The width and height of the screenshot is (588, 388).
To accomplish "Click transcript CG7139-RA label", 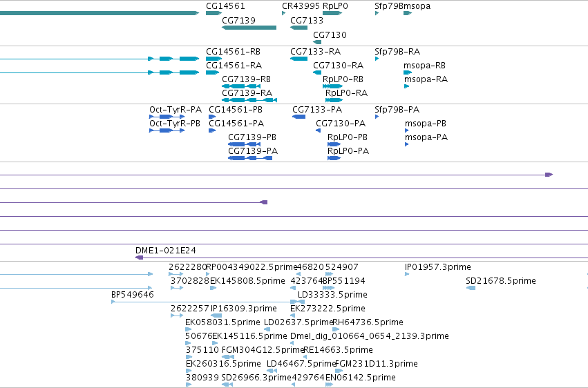I will [247, 93].
